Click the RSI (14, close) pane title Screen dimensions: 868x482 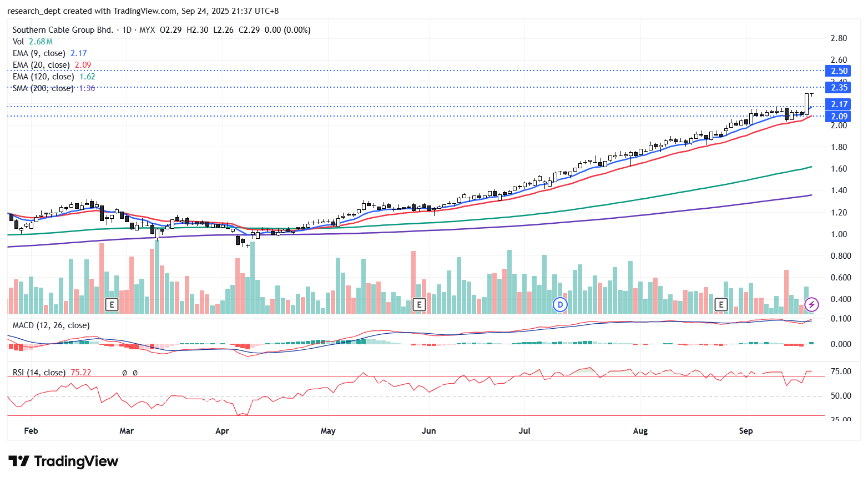(39, 373)
